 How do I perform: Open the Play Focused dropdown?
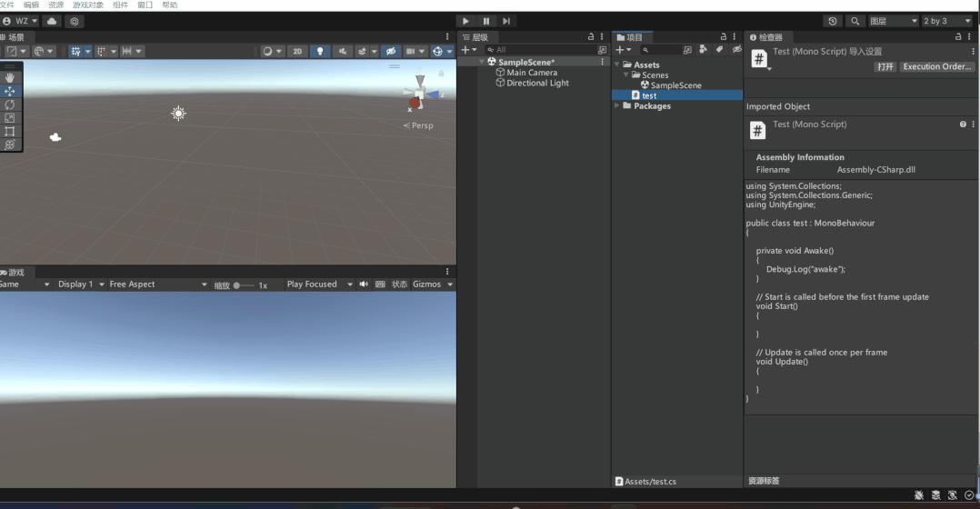pyautogui.click(x=319, y=284)
